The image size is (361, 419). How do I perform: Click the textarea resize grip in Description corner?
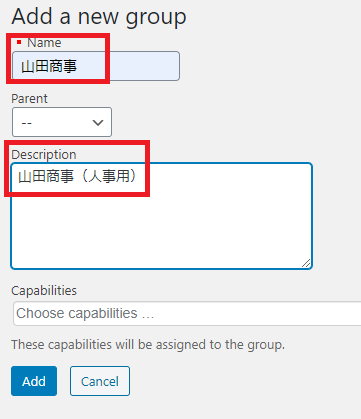coord(306,263)
